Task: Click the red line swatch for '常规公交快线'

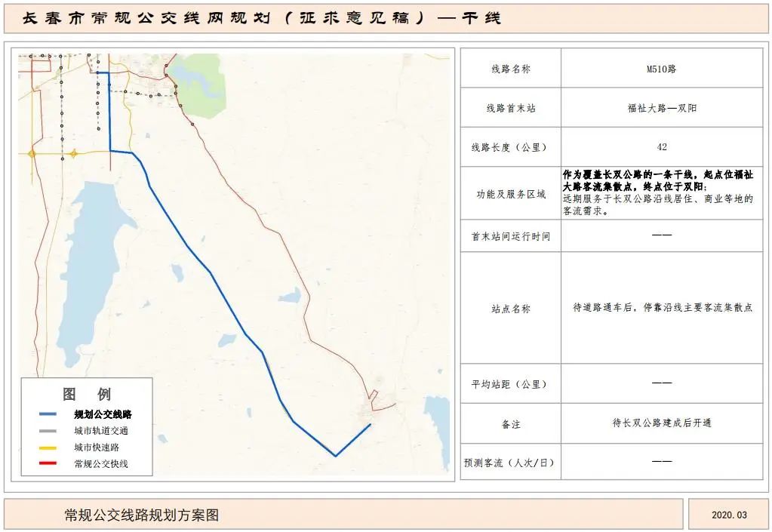Action: pos(48,463)
